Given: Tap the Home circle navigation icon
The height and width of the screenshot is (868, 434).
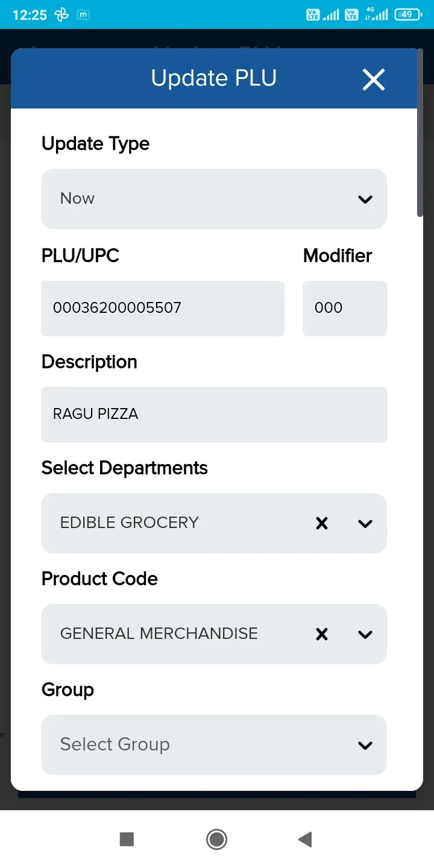Looking at the screenshot, I should (x=216, y=839).
